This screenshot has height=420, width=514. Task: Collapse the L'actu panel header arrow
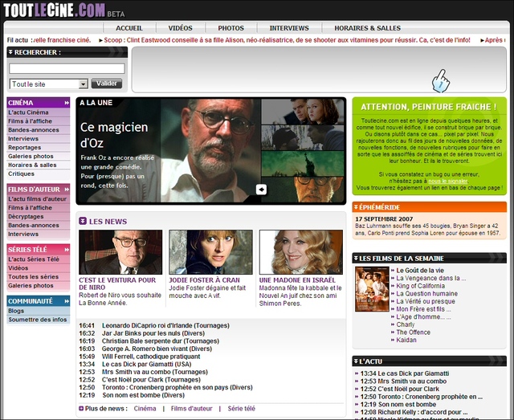tap(357, 361)
